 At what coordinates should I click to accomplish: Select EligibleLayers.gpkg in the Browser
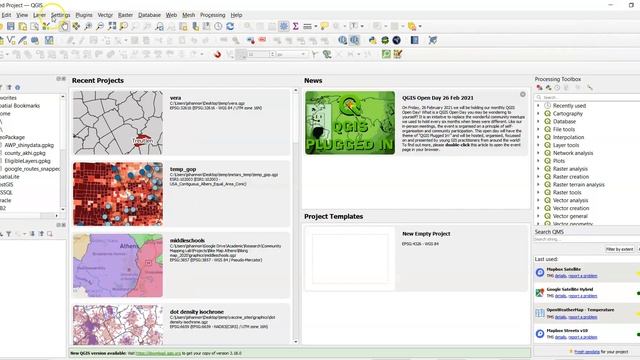coord(27,161)
